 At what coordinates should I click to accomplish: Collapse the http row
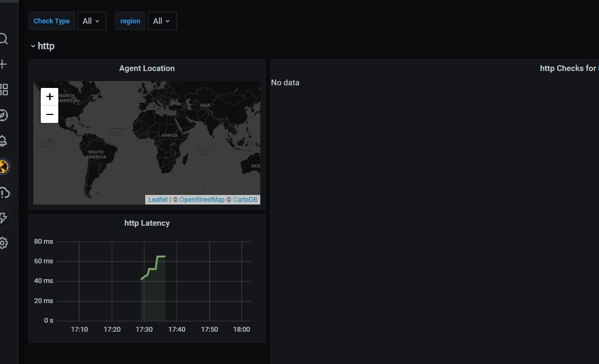(x=33, y=46)
